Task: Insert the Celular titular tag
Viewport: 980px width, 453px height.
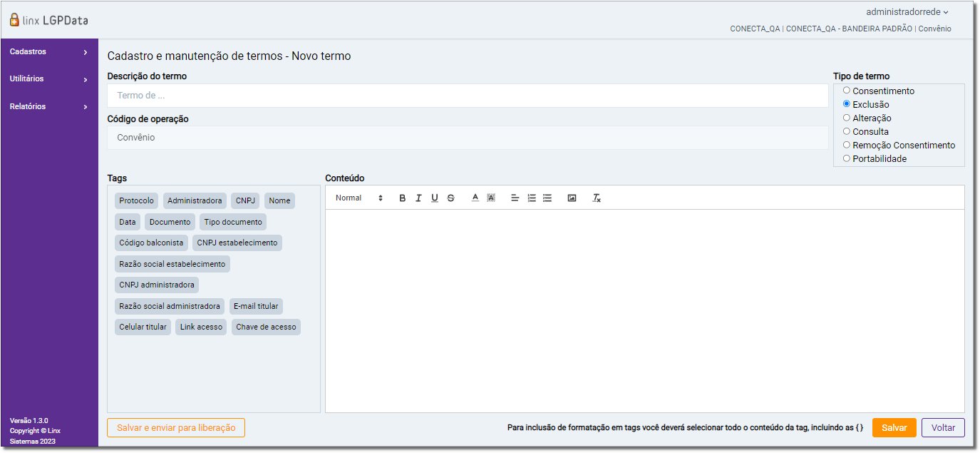Action: [143, 327]
